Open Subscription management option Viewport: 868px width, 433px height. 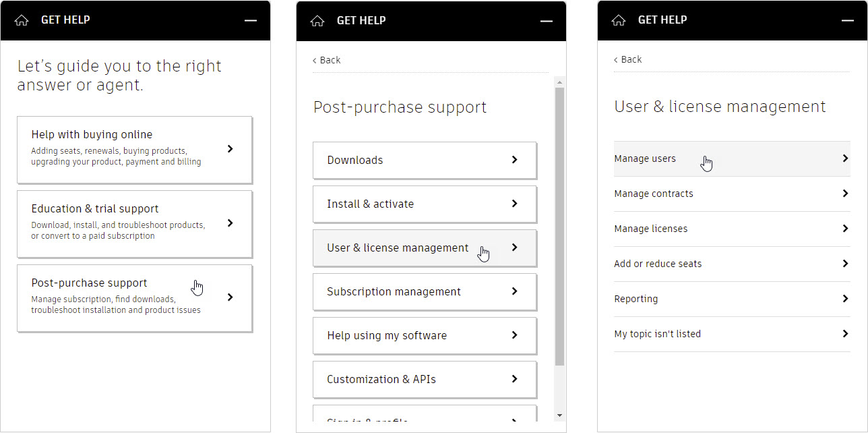point(425,291)
